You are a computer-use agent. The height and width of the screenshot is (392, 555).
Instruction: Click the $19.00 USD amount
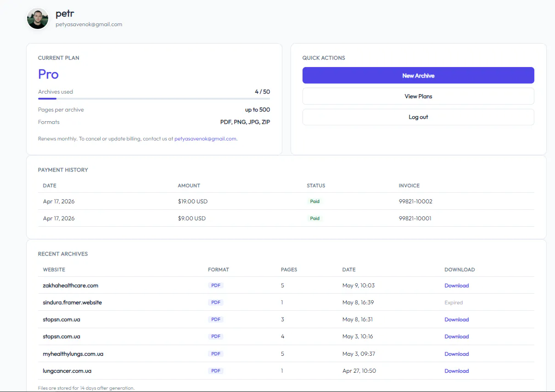[193, 202]
